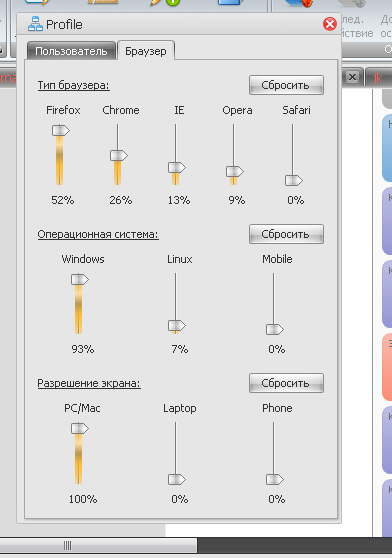Click the Phone slider handle

coord(275,479)
